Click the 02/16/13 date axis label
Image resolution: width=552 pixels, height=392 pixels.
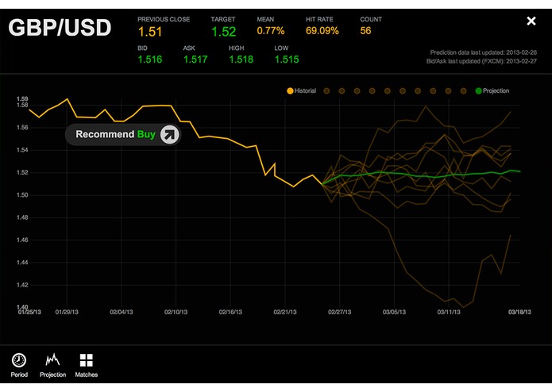click(230, 312)
